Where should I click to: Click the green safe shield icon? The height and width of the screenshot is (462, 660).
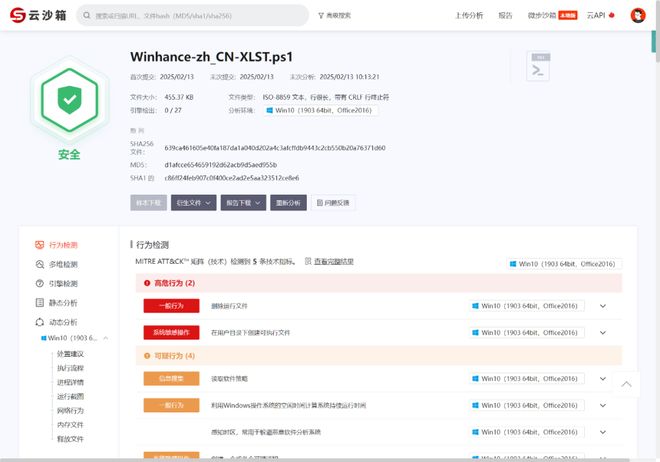pos(68,100)
